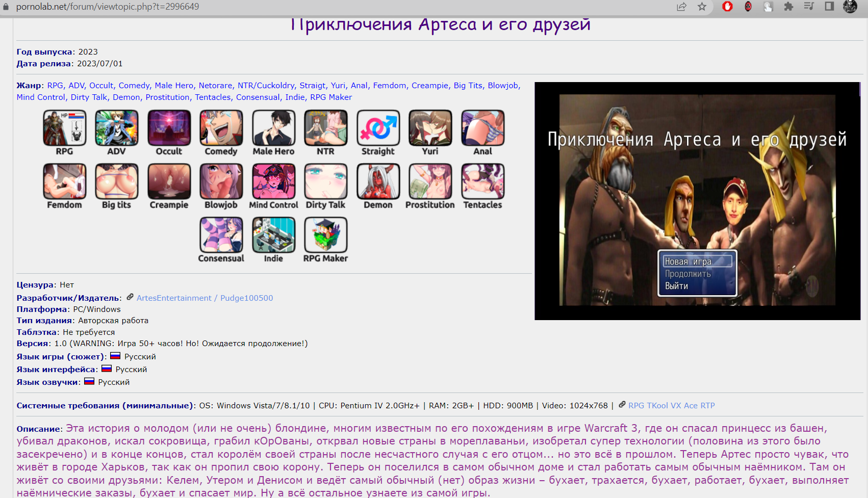Bookmark this page with the star icon

702,7
